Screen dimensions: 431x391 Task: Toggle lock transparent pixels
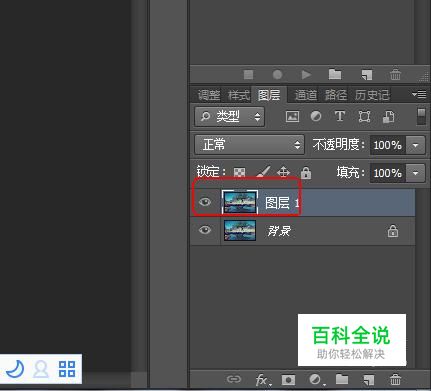click(239, 172)
